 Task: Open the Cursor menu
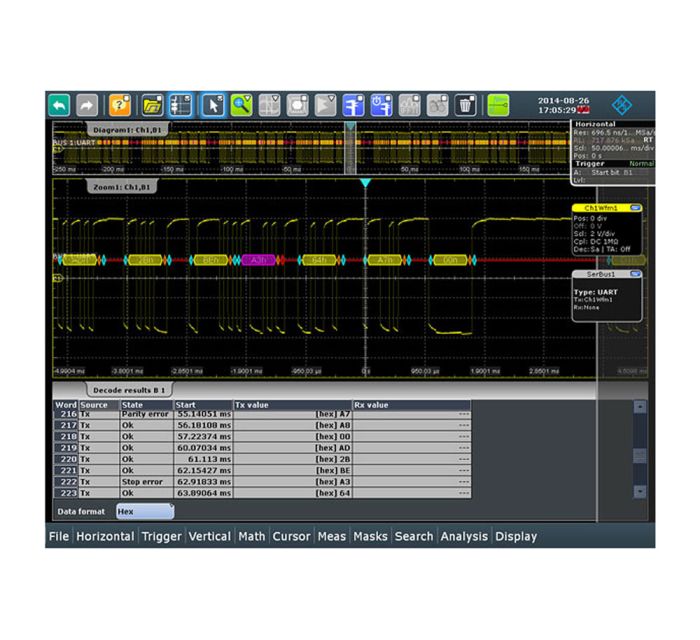(291, 536)
